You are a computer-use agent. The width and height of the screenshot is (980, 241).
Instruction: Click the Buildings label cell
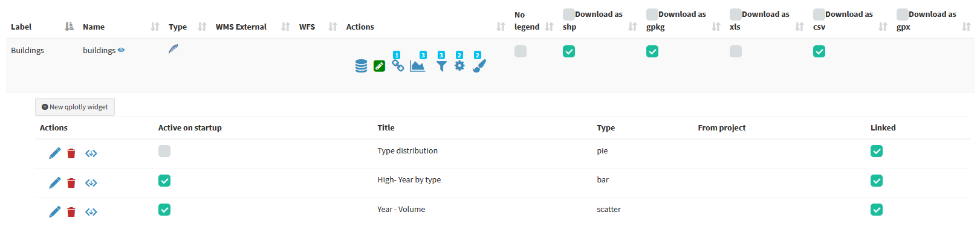[x=27, y=50]
